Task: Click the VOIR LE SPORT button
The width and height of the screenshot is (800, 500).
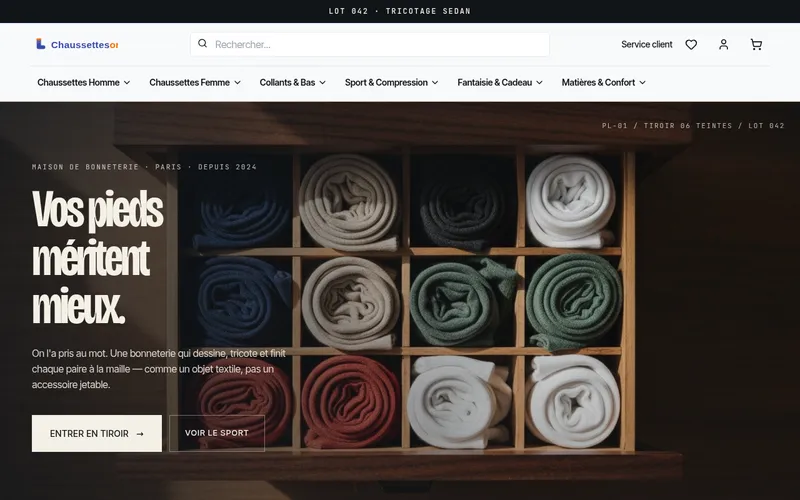Action: point(217,433)
